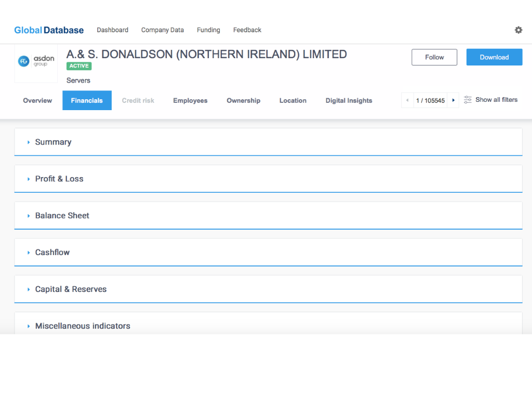532x399 pixels.
Task: Expand the Profit & Loss section
Action: pyautogui.click(x=59, y=179)
